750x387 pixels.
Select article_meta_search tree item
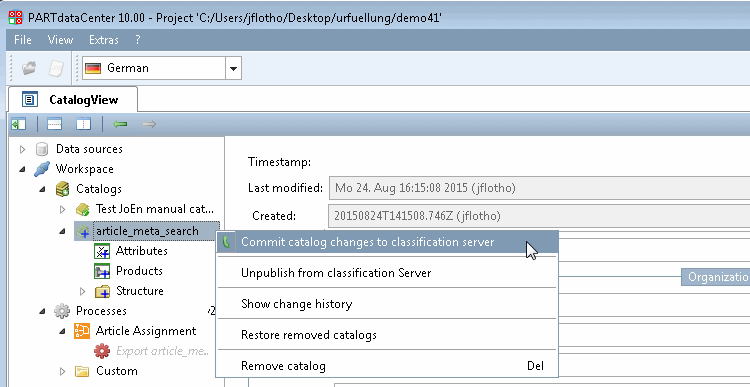(147, 231)
